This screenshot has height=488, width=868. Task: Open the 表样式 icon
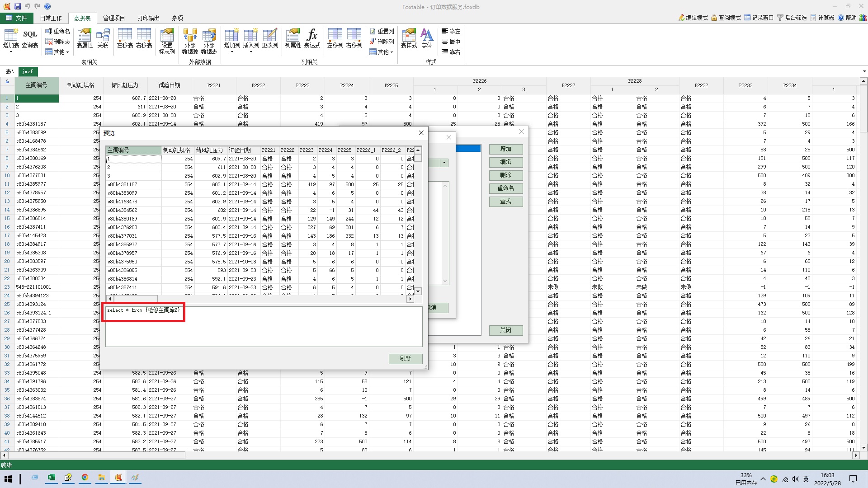tap(409, 38)
